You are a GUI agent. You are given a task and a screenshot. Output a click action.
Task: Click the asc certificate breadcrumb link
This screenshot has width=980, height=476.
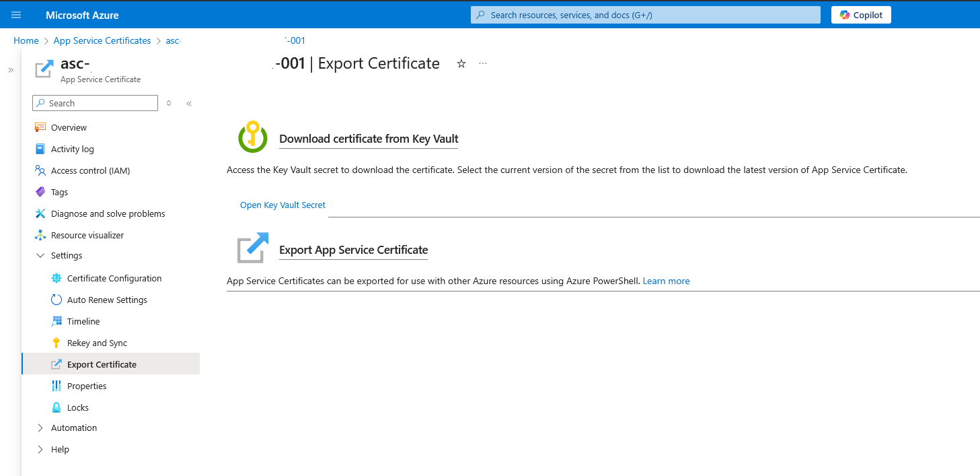click(x=235, y=40)
